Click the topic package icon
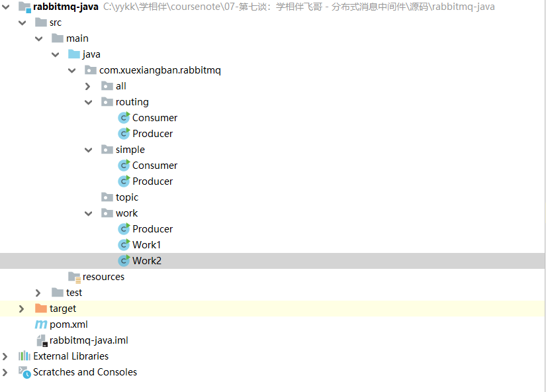Image resolution: width=546 pixels, height=392 pixels. click(x=107, y=197)
